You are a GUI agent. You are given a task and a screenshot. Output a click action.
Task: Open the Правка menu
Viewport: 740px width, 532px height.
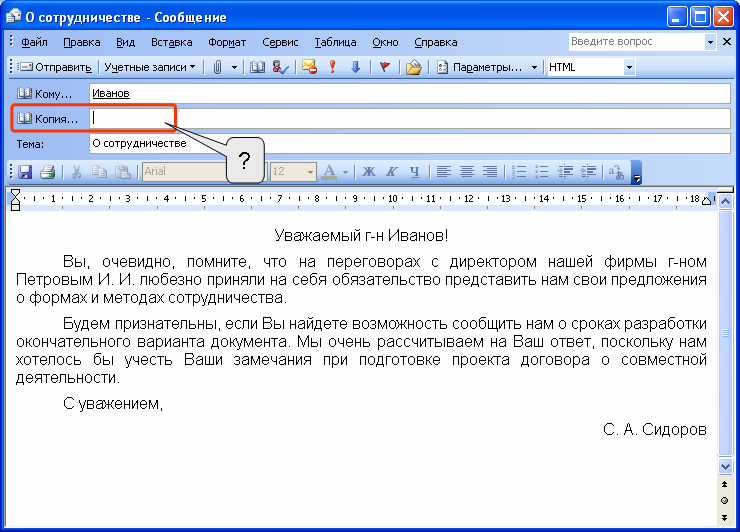click(x=82, y=42)
